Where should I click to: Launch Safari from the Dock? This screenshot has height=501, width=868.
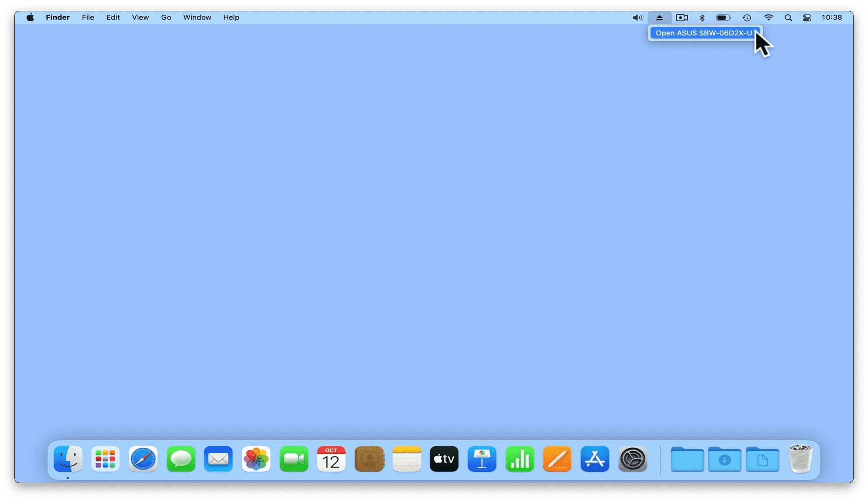click(x=143, y=459)
